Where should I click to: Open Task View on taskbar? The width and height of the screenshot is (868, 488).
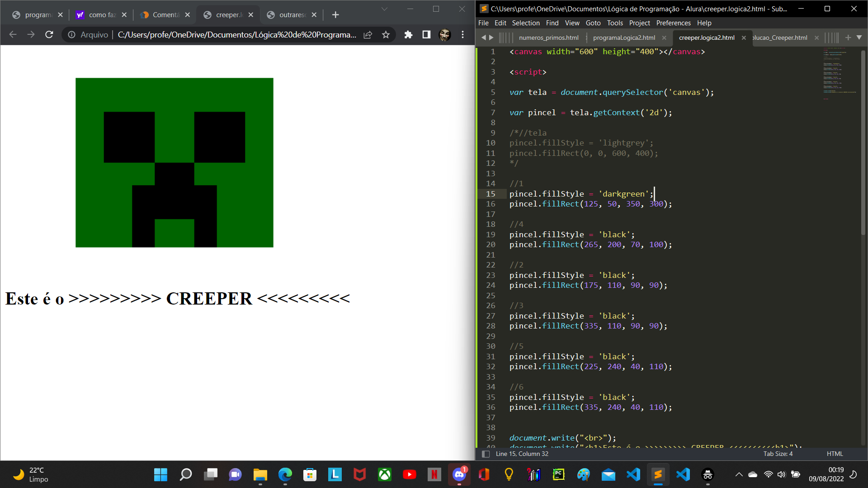[210, 474]
